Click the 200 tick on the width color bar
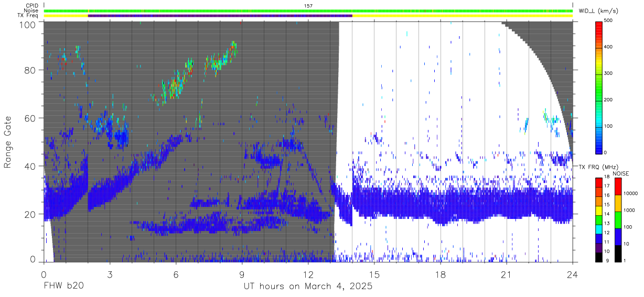The width and height of the screenshot is (644, 297). 608,100
